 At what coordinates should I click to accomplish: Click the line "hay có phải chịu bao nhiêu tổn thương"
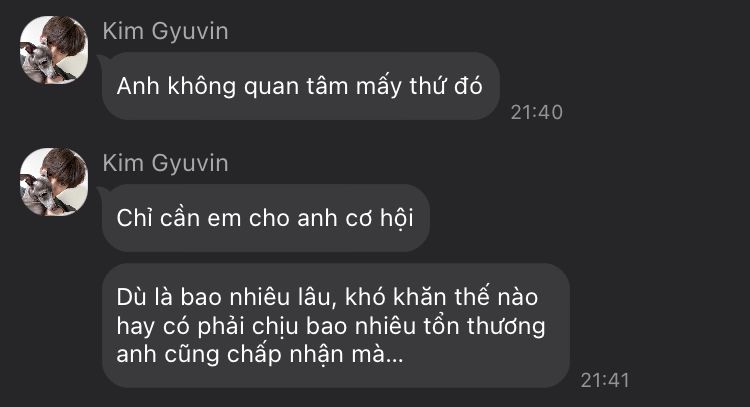pos(331,326)
